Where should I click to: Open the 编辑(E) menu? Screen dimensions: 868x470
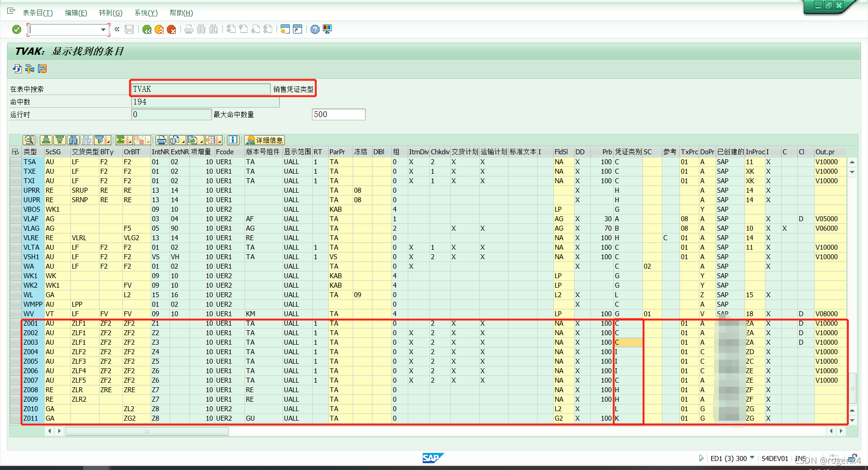coord(76,13)
